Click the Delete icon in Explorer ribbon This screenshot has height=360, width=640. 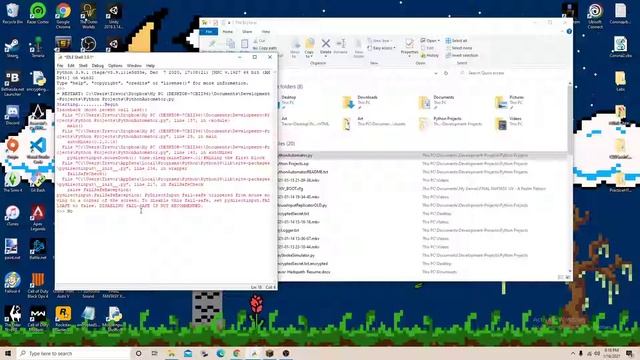tap(325, 47)
